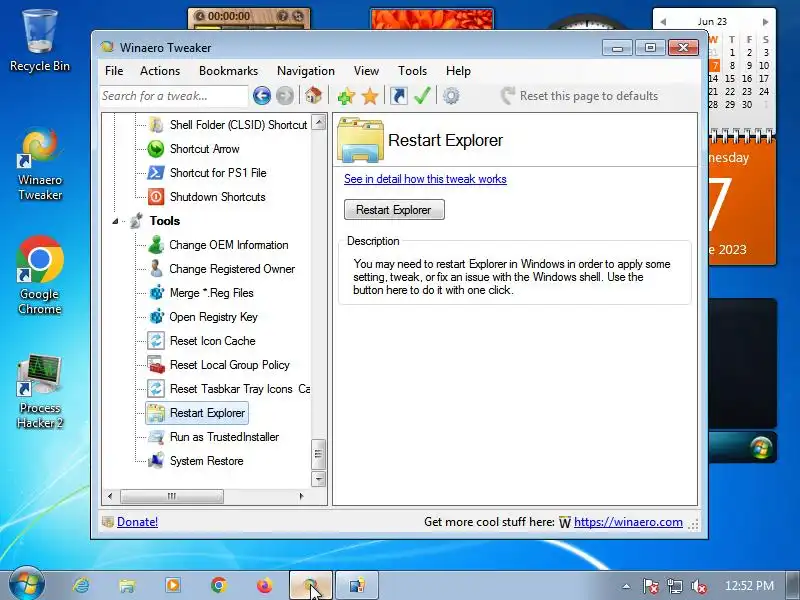Select Shell Folder (CLSID) Shortcut tree item
The height and width of the screenshot is (600, 800).
[238, 125]
